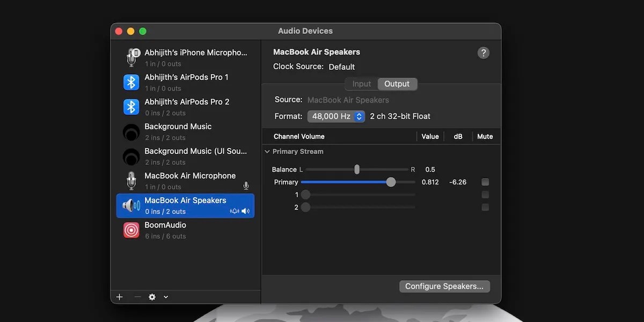Mute the Primary channel via its checkbox
Screen dimensions: 644x322
click(485, 182)
